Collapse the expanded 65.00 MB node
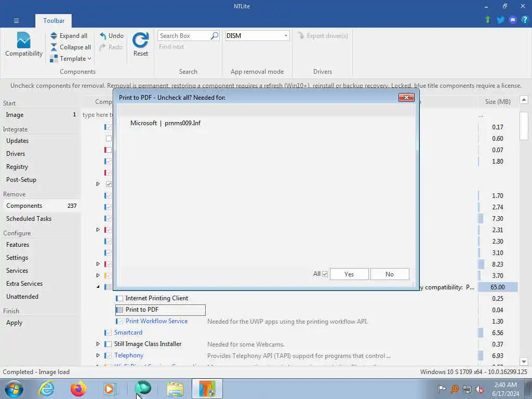 click(98, 287)
